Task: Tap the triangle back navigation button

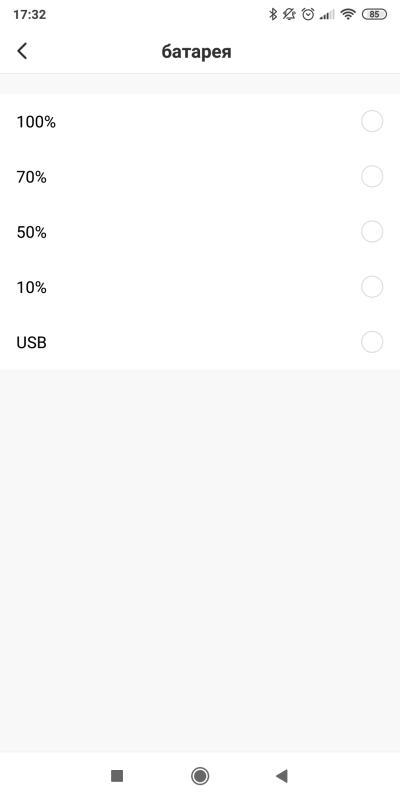Action: pos(282,776)
